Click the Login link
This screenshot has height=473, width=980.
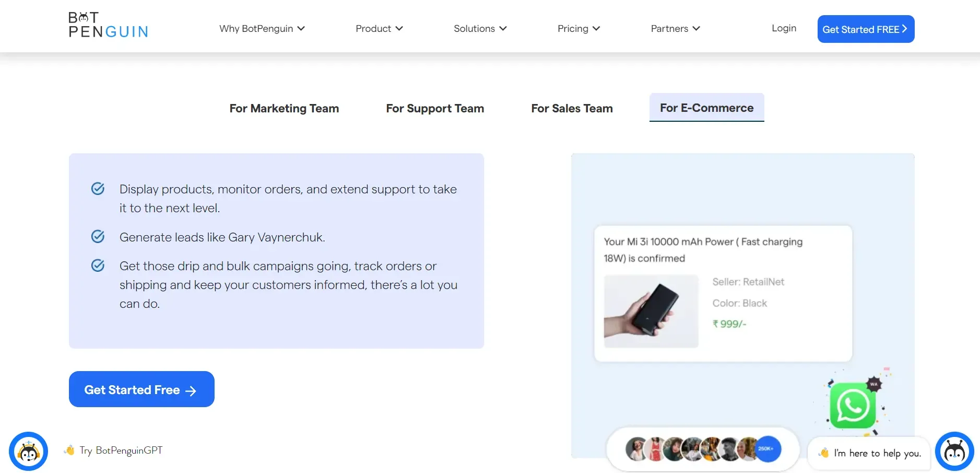pos(784,28)
